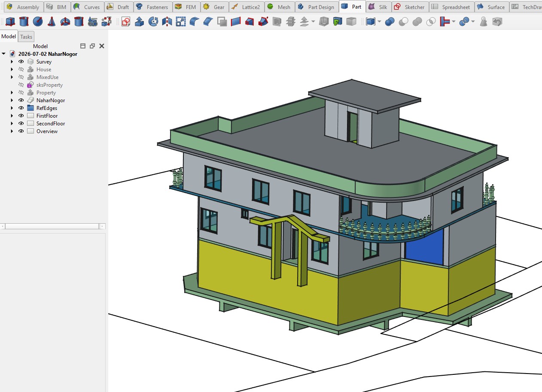
Task: Expand the RefEdges folder
Action: (x=12, y=108)
